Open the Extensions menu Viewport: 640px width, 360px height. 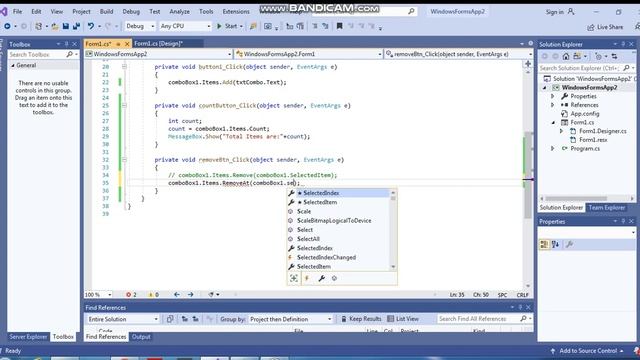coord(236,11)
